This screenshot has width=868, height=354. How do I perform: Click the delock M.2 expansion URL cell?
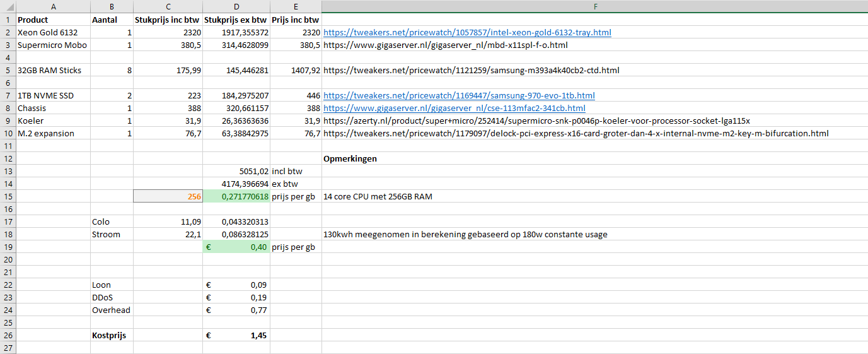(576, 133)
